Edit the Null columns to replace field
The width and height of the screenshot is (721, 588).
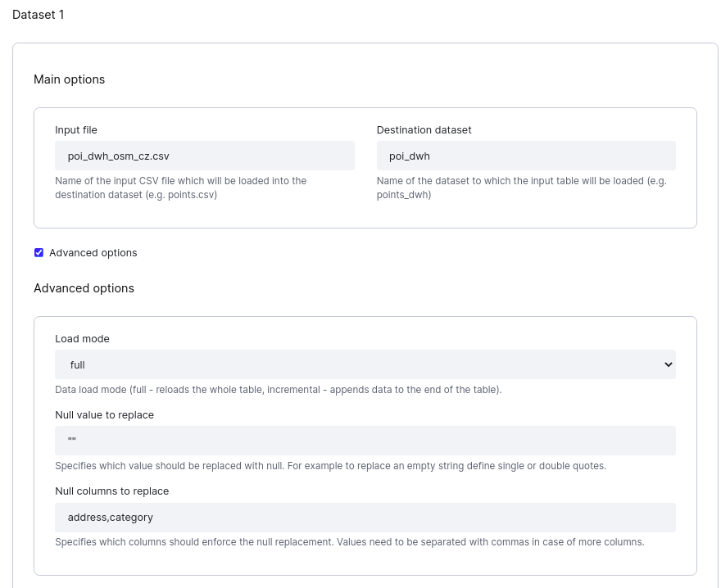coord(365,518)
